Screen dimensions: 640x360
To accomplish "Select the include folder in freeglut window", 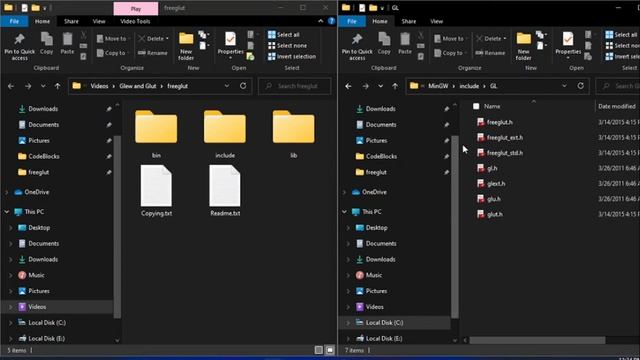I will click(225, 133).
